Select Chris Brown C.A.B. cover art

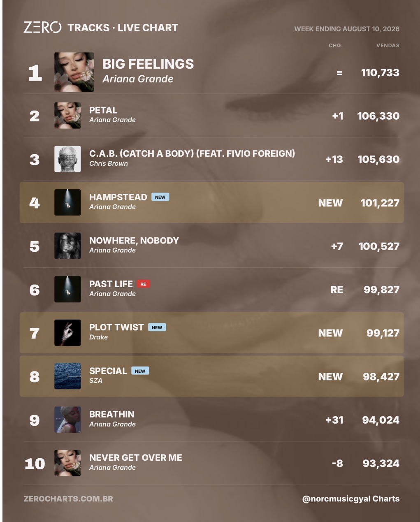click(x=67, y=159)
